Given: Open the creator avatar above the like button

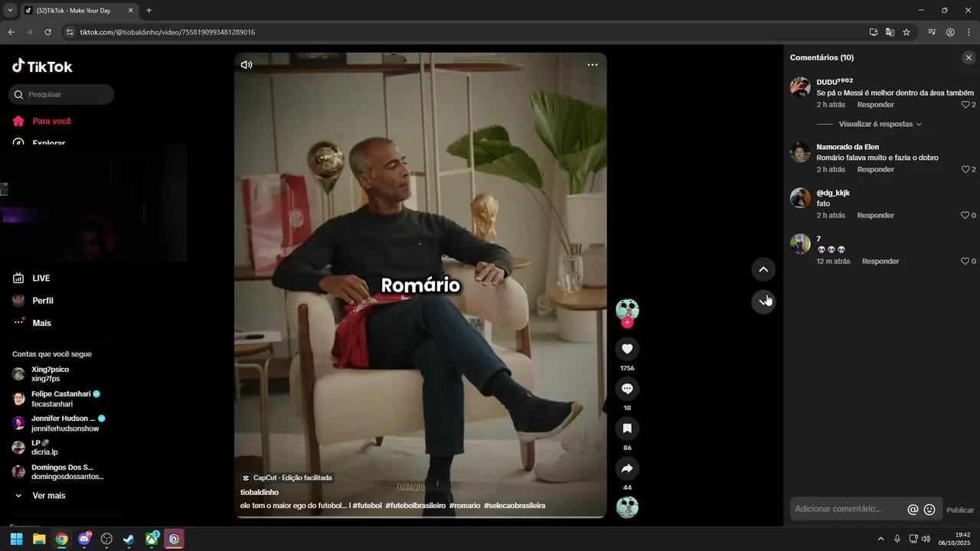Looking at the screenshot, I should tap(627, 309).
